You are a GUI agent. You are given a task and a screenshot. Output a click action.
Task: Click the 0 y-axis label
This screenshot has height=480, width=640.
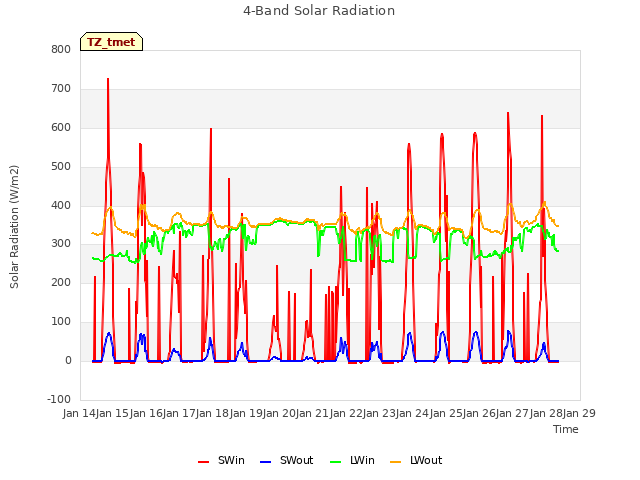click(x=68, y=361)
